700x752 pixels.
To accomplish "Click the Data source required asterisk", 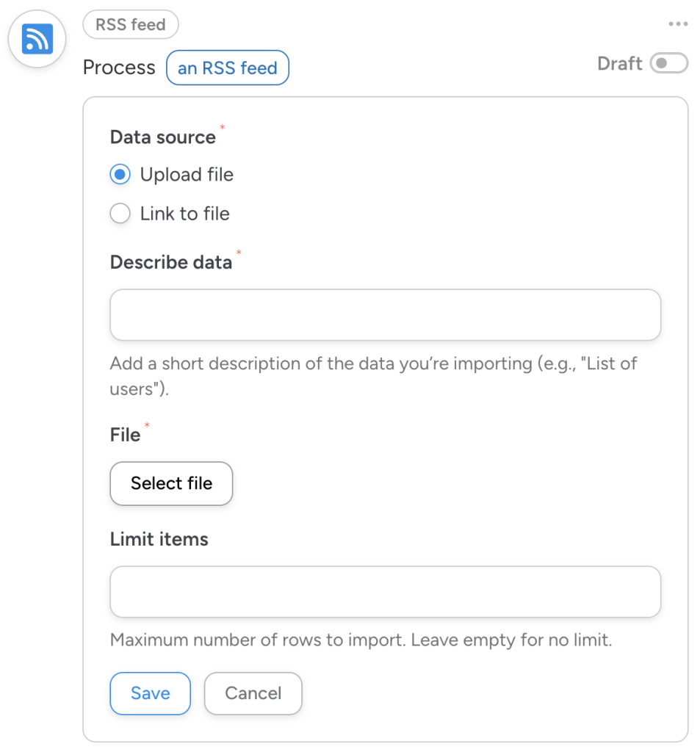I will pyautogui.click(x=222, y=129).
